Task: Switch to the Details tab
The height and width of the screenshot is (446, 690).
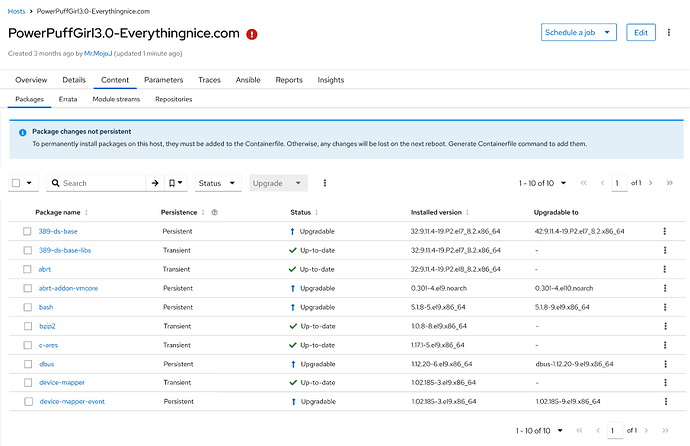Action: (74, 80)
